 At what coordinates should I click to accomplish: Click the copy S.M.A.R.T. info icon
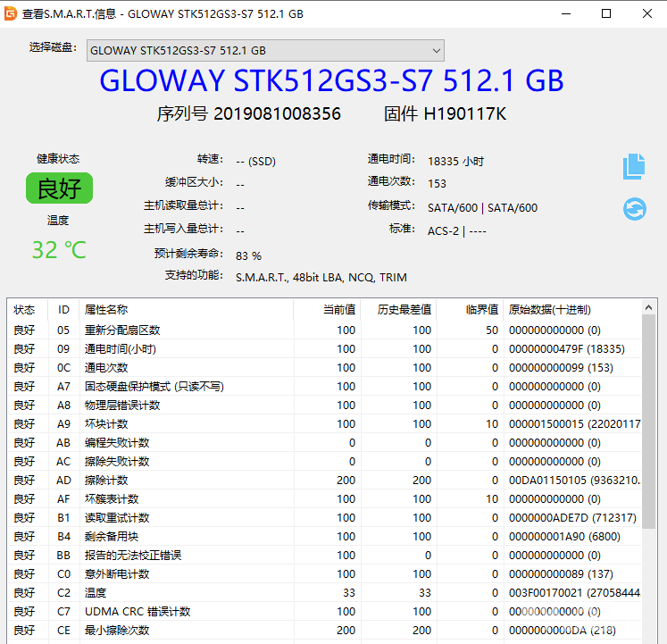[634, 166]
